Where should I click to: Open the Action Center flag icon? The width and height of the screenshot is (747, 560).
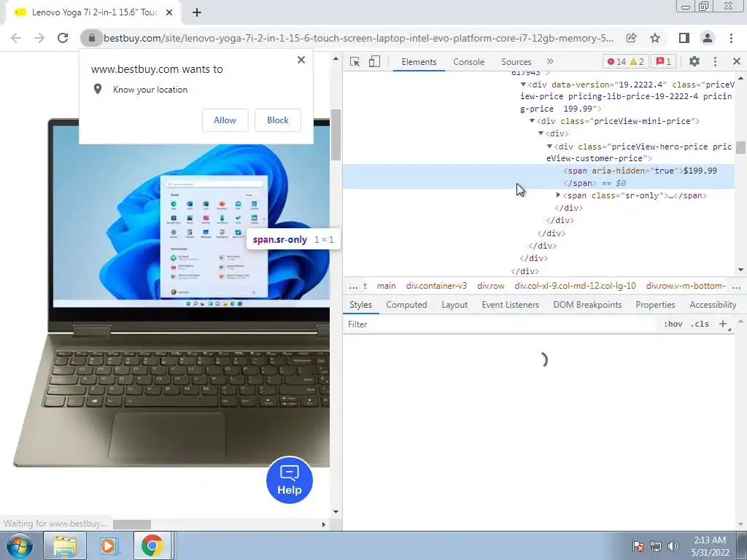[638, 547]
